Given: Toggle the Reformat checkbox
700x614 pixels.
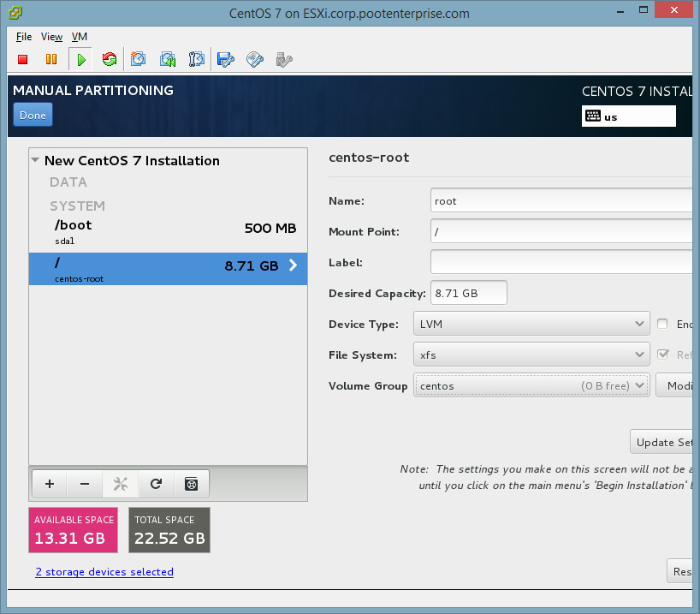Looking at the screenshot, I should (663, 355).
